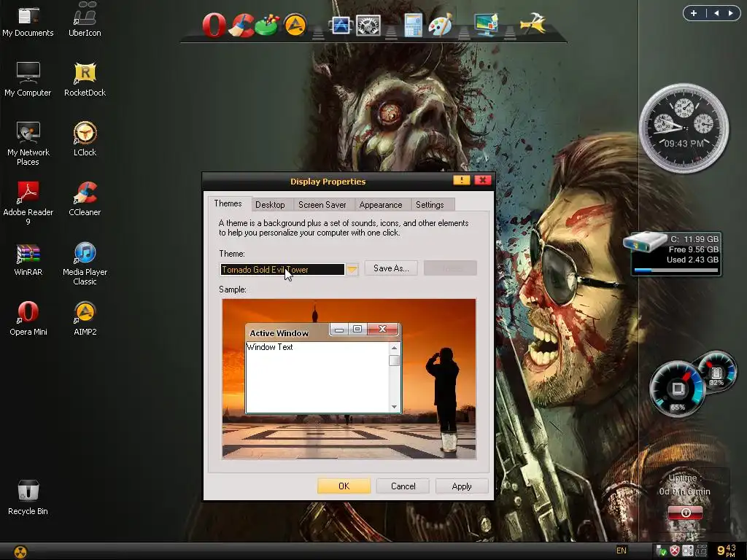Select Media Player Classic desktop shortcut
Image resolution: width=747 pixels, height=560 pixels.
(85, 263)
